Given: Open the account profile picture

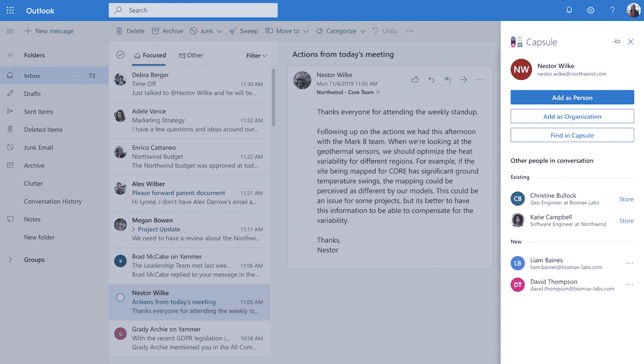Looking at the screenshot, I should (x=634, y=10).
